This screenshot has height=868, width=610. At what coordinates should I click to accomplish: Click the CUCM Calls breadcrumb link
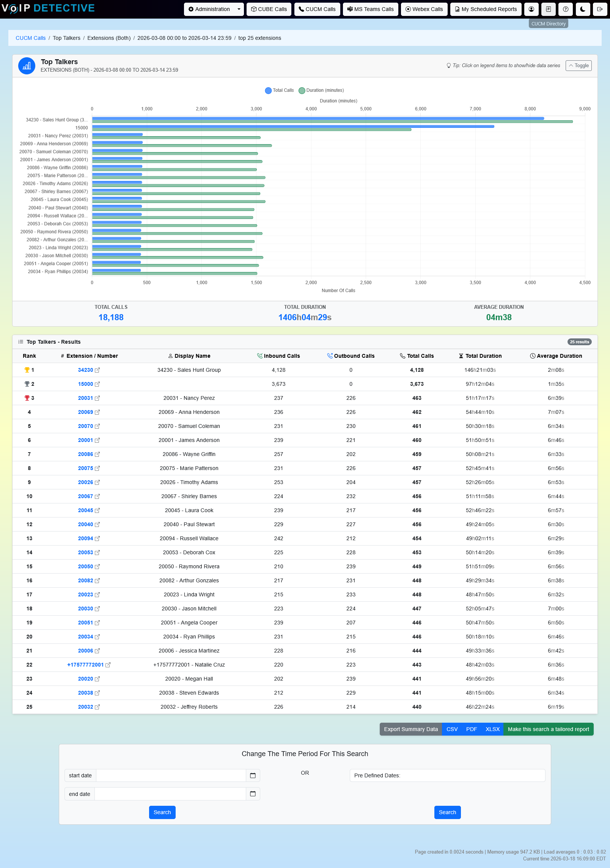point(31,38)
